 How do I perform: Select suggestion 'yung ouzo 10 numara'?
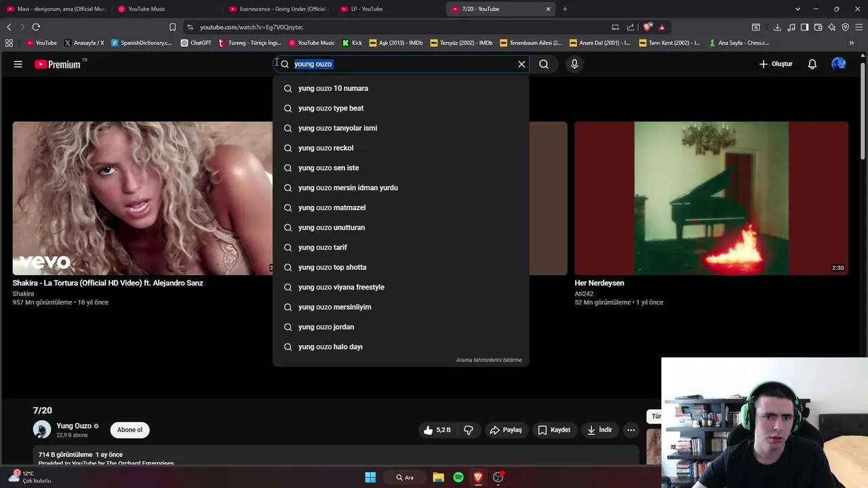coord(401,88)
